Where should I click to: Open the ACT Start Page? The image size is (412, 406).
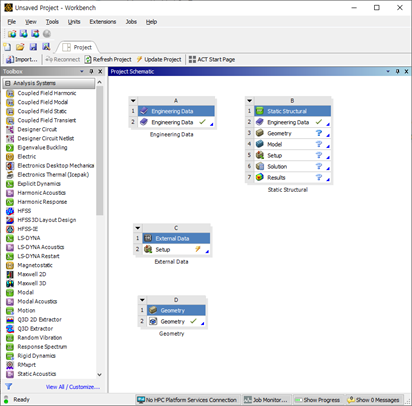tap(212, 59)
